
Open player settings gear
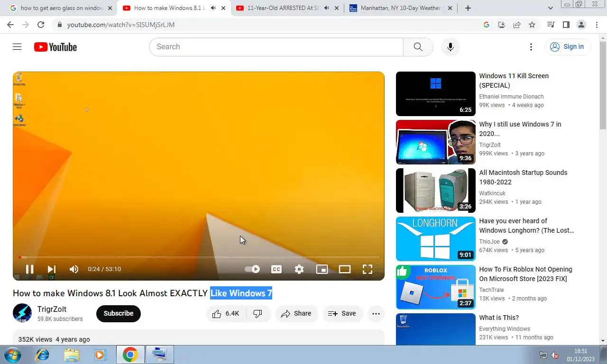(x=299, y=269)
